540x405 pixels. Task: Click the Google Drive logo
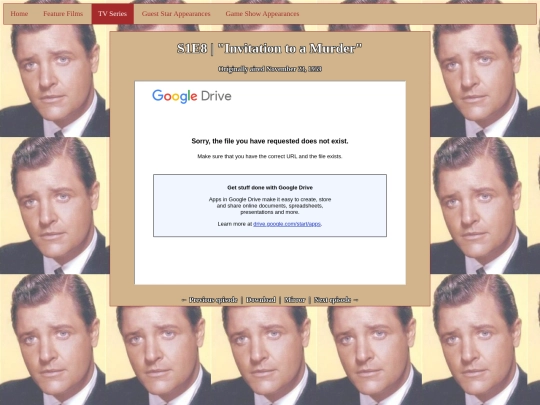[x=192, y=96]
